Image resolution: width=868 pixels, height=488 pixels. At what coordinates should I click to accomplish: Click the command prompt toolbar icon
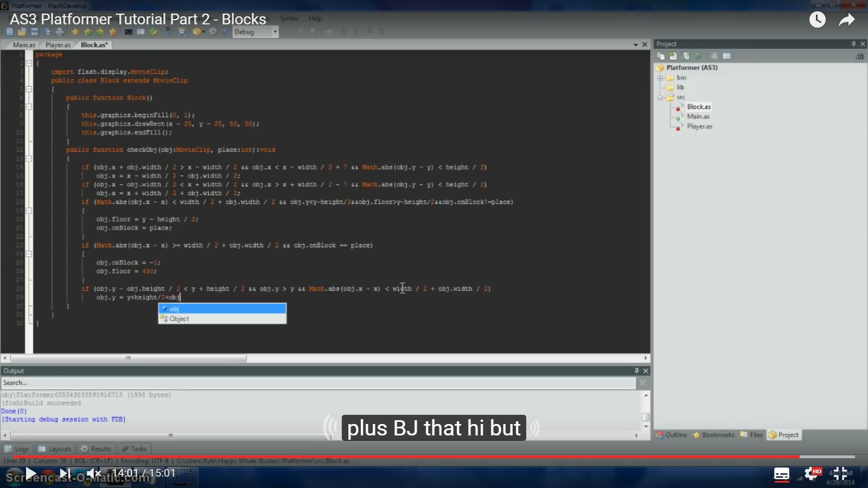pos(128,32)
